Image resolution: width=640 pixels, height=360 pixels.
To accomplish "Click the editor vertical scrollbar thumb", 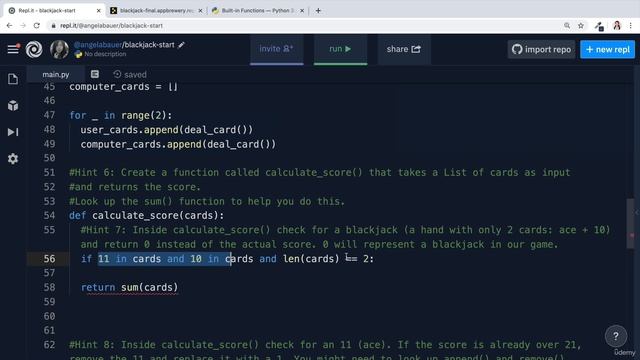I will coord(631,223).
